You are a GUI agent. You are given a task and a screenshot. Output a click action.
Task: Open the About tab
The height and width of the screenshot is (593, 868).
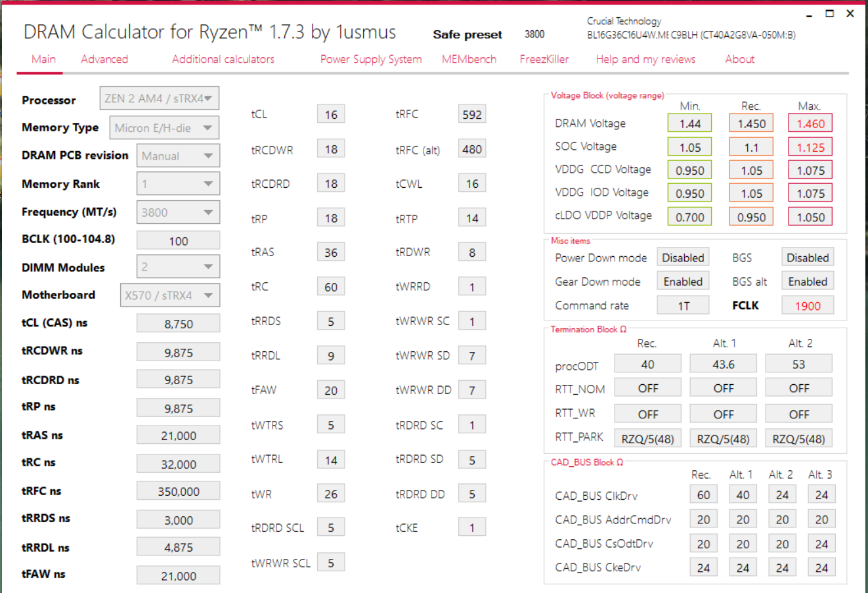click(x=739, y=59)
